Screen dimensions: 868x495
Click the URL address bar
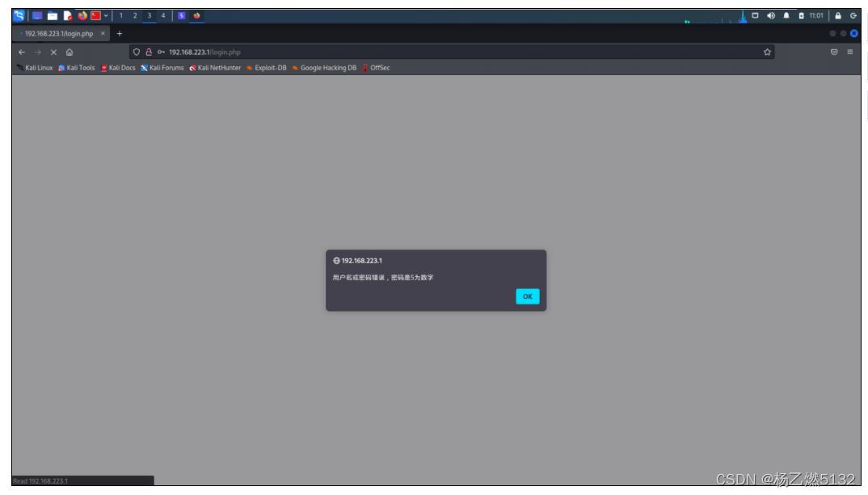pyautogui.click(x=445, y=52)
